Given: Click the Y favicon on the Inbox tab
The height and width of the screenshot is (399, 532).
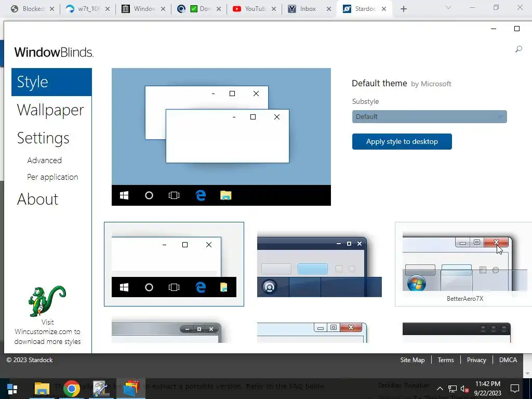Looking at the screenshot, I should coord(292,9).
